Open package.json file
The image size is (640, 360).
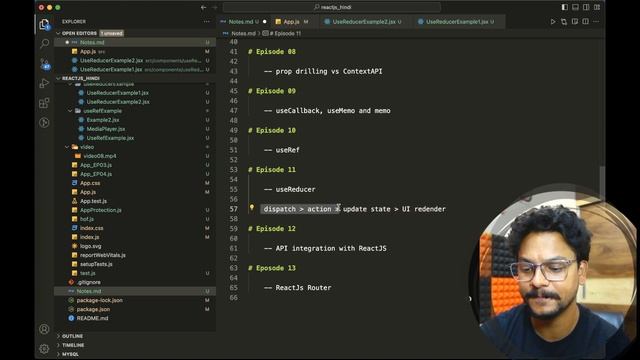pos(93,308)
